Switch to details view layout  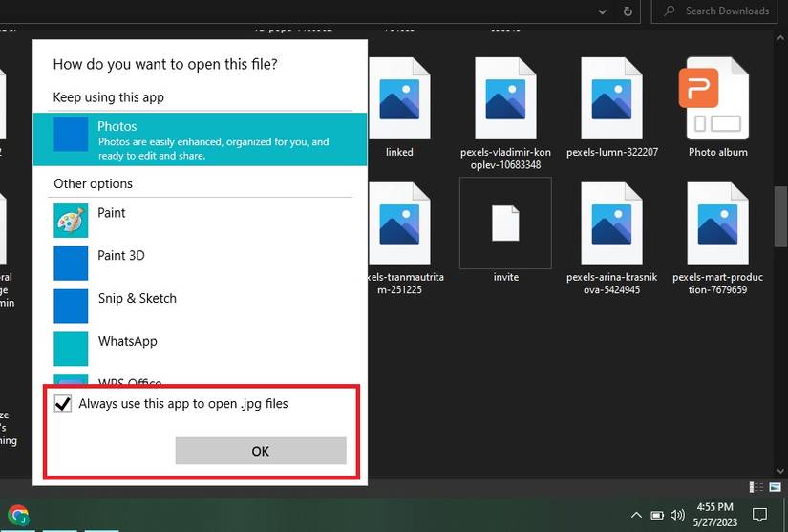[756, 487]
